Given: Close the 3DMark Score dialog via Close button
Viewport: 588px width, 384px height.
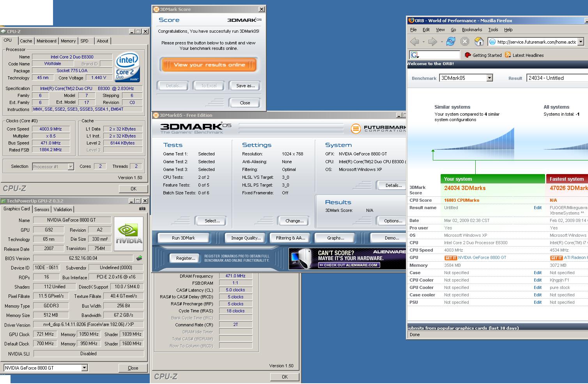Looking at the screenshot, I should pos(245,103).
